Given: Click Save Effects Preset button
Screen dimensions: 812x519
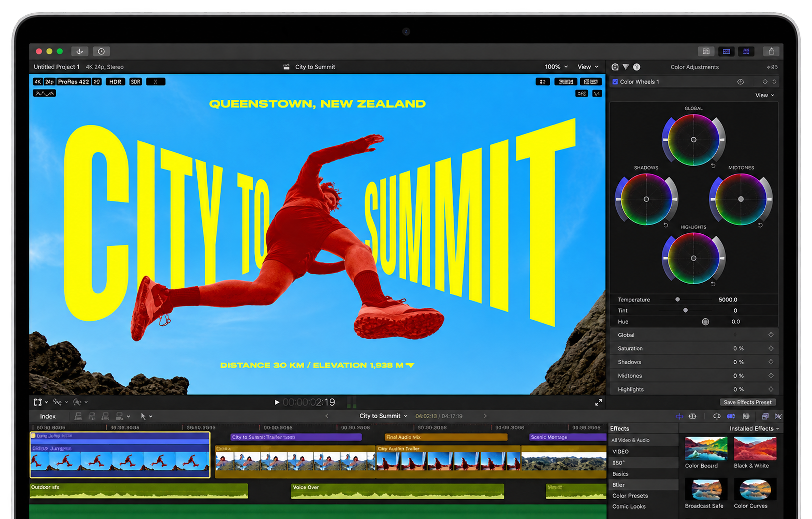Looking at the screenshot, I should (747, 402).
